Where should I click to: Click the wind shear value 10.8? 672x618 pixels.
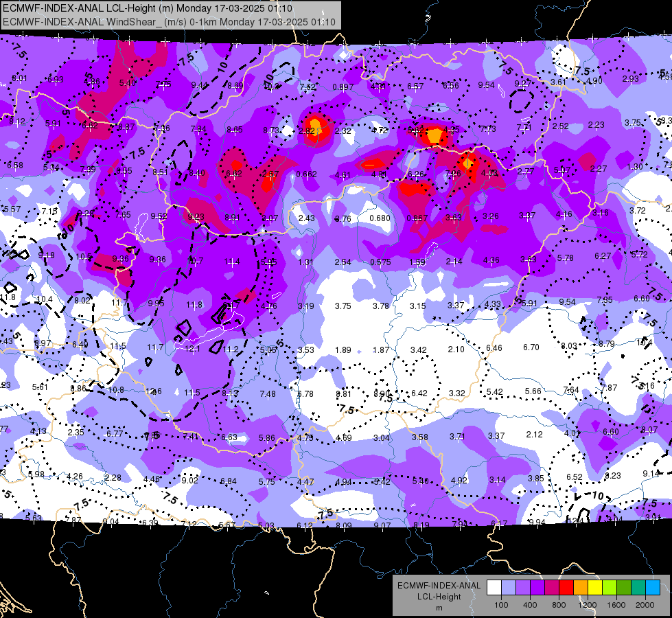point(116,390)
